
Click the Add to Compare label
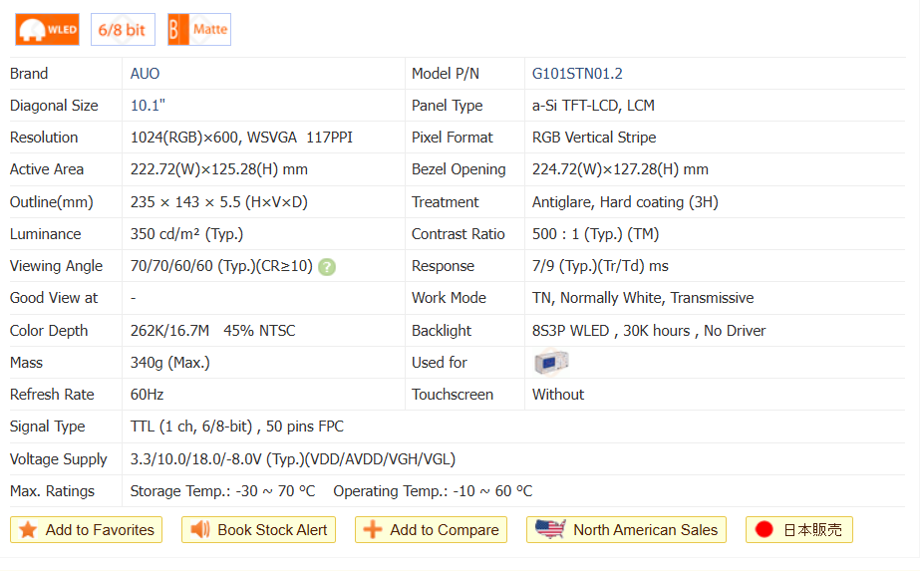pyautogui.click(x=444, y=530)
